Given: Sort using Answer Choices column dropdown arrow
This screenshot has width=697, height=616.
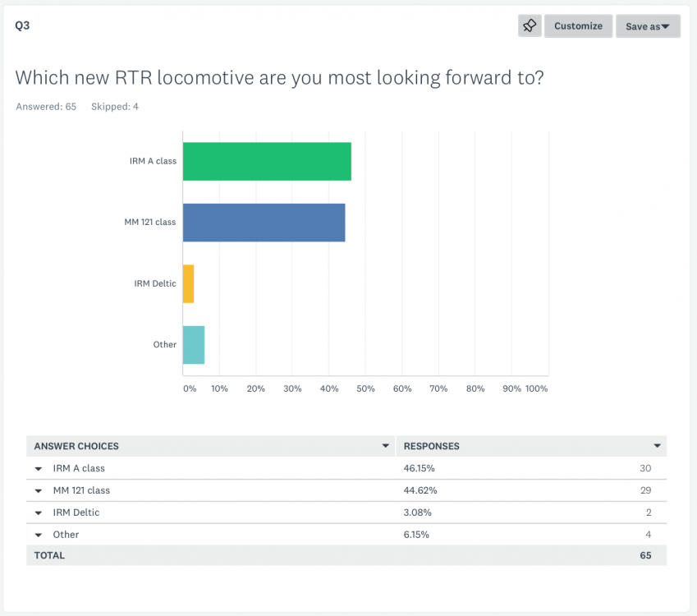Looking at the screenshot, I should coord(385,447).
